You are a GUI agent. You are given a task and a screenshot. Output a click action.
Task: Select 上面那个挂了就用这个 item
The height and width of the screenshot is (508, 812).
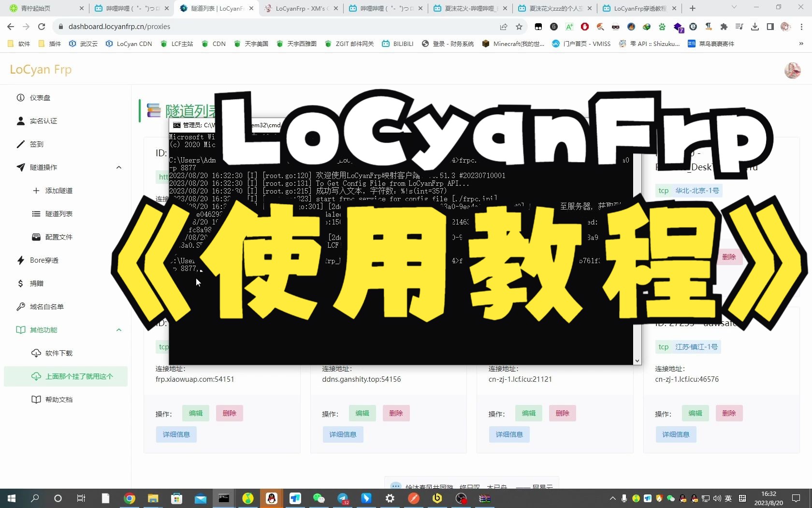pos(66,376)
